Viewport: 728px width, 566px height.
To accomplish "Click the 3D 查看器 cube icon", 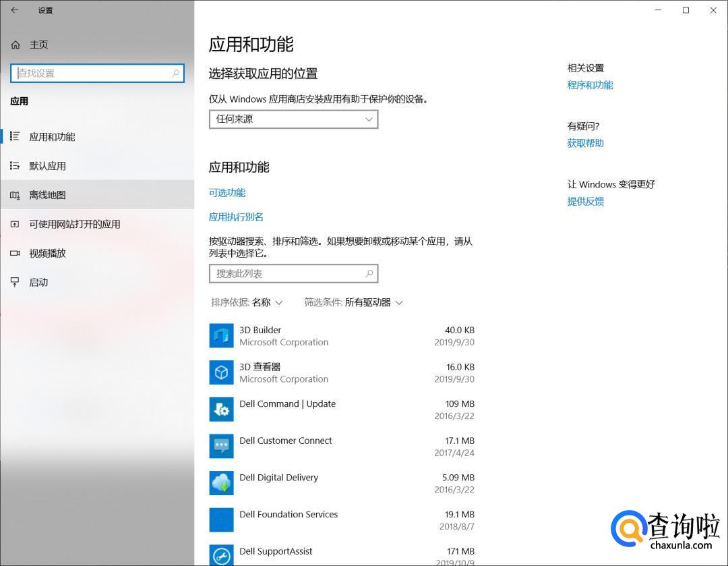I will [x=221, y=372].
